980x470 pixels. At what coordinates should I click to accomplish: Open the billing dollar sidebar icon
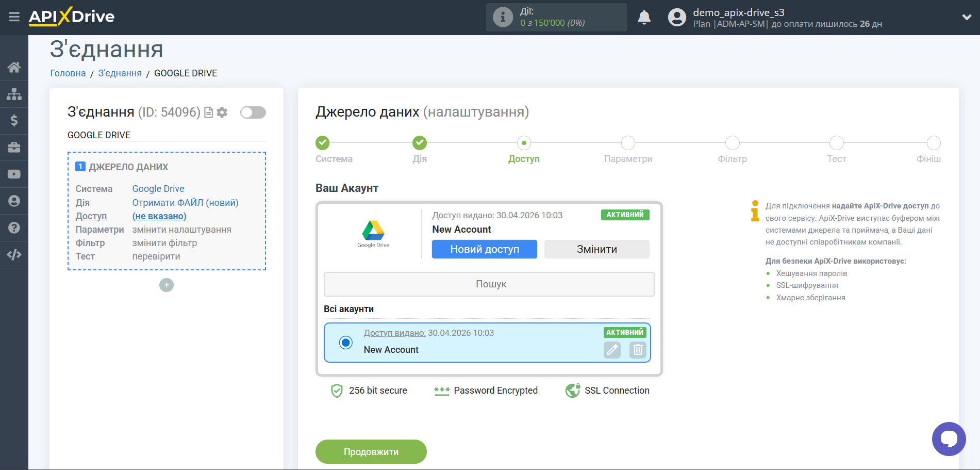[x=14, y=121]
